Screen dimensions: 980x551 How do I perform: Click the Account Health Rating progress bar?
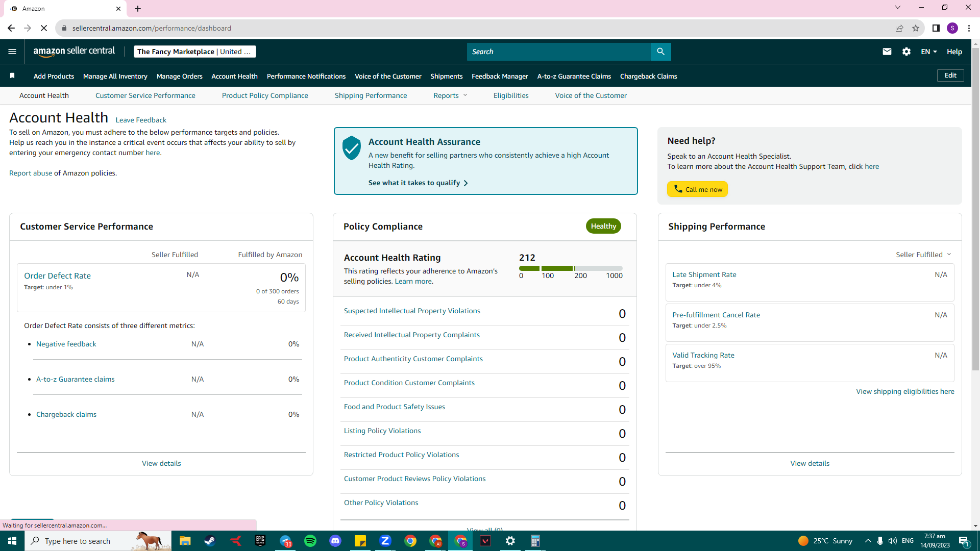[x=571, y=268]
